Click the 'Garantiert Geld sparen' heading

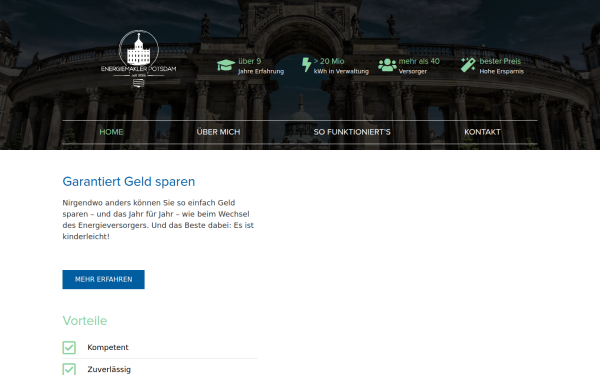click(129, 181)
